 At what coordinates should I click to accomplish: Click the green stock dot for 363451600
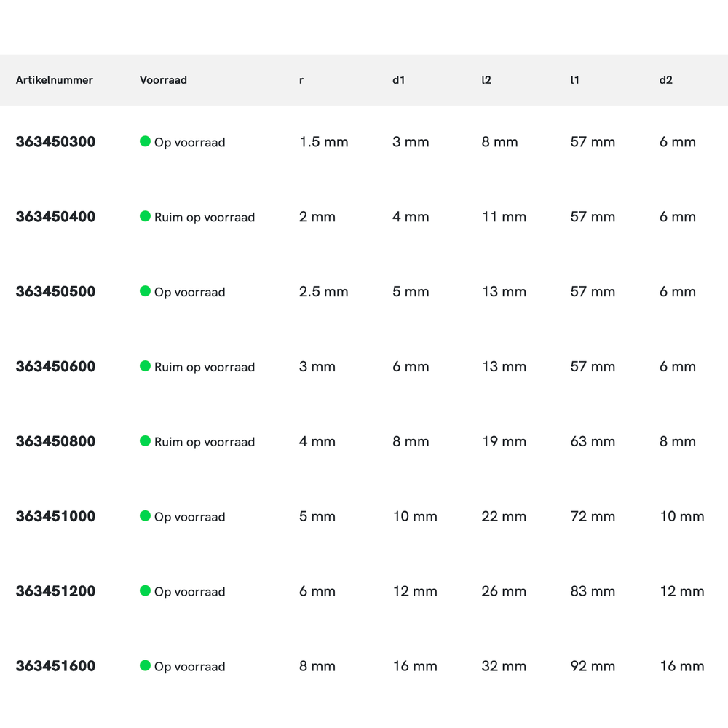click(145, 665)
